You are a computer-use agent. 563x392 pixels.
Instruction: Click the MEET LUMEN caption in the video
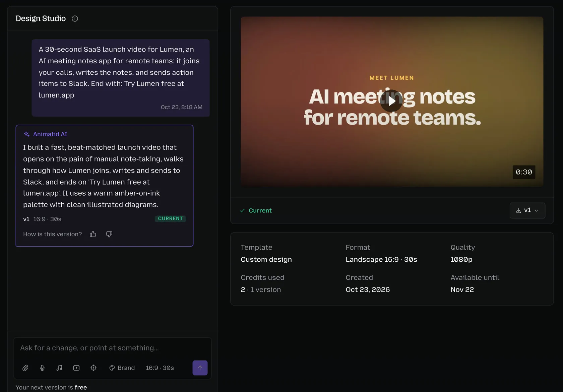pyautogui.click(x=392, y=78)
